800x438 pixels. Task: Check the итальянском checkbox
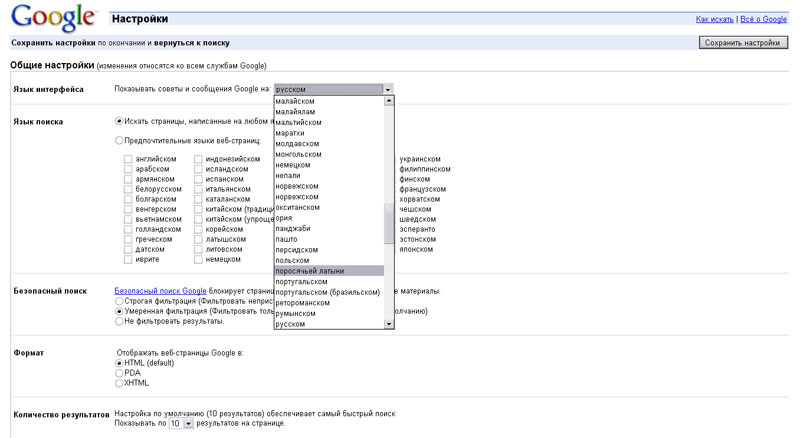tap(198, 189)
